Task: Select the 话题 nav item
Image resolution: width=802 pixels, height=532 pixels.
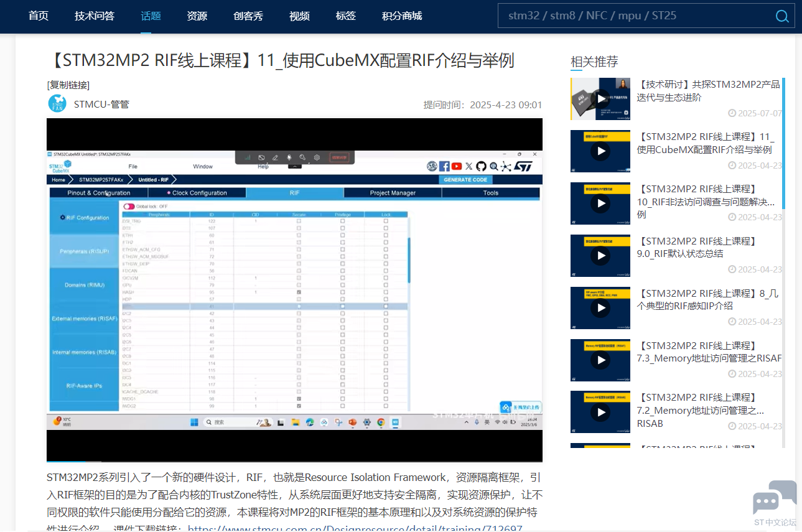Action: tap(151, 16)
